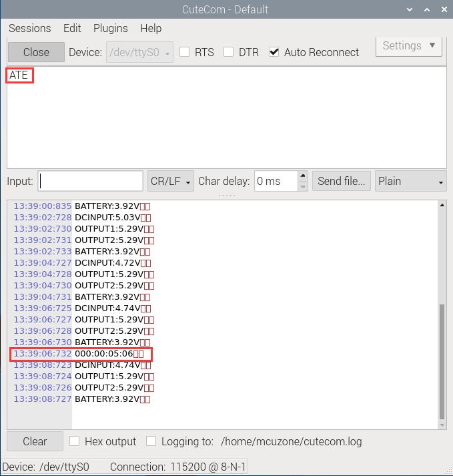This screenshot has width=453, height=476.
Task: Click the Connection 115200 @ 8-N-1 status
Action: [178, 467]
